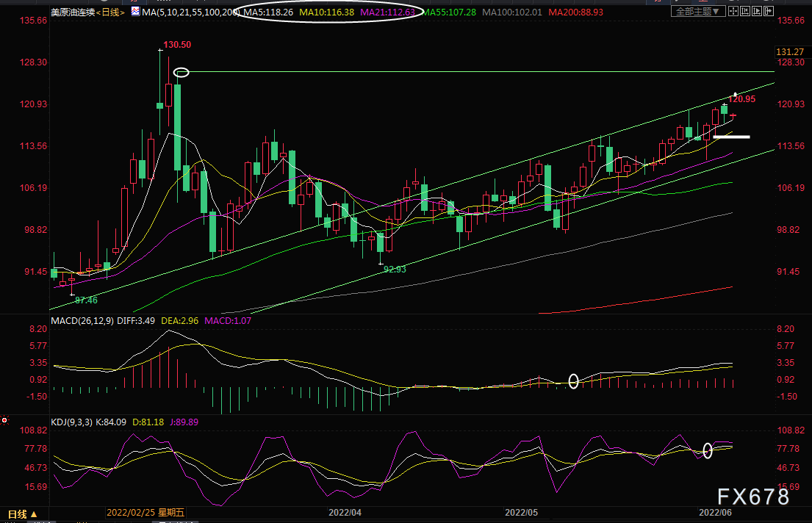This screenshot has height=523, width=812.
Task: Click the MA indicator chart icon
Action: (135, 12)
